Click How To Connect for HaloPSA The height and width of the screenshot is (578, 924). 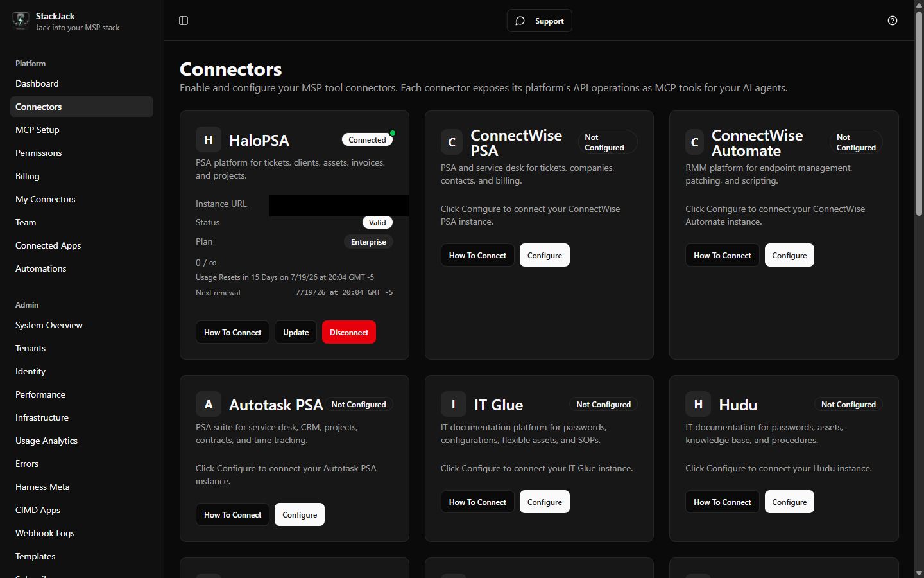coord(232,332)
